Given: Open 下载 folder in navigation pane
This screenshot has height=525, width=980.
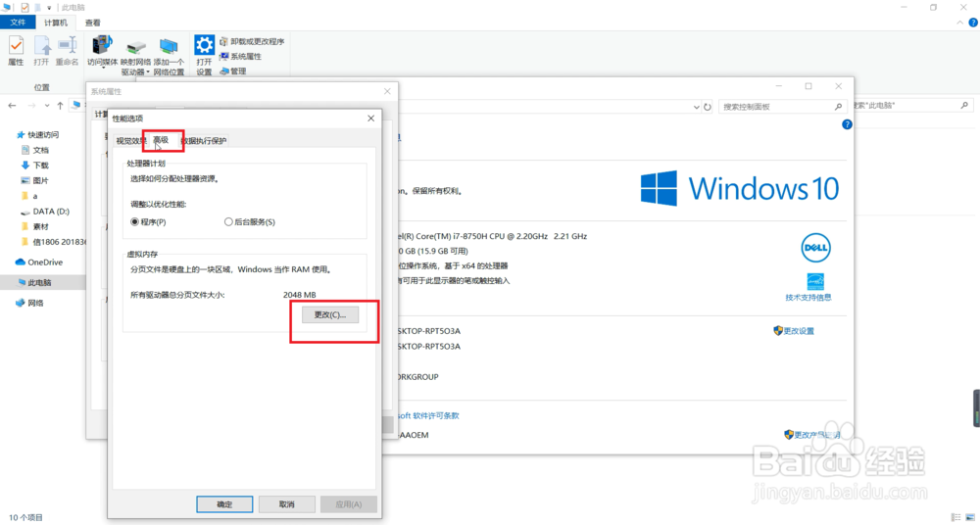Looking at the screenshot, I should click(x=35, y=165).
